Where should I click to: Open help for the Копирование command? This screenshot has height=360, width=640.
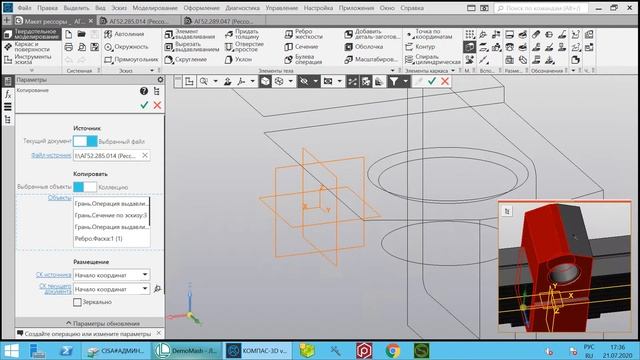(144, 91)
